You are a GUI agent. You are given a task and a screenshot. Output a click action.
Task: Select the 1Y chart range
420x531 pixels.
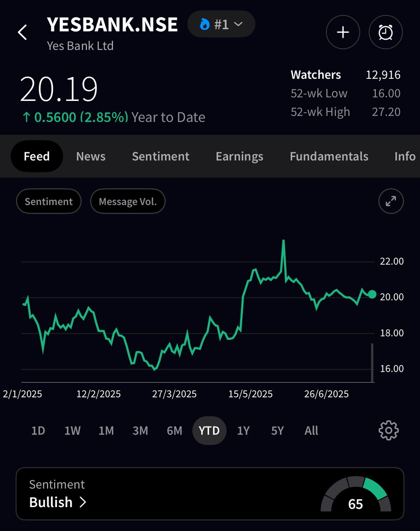[x=243, y=431]
